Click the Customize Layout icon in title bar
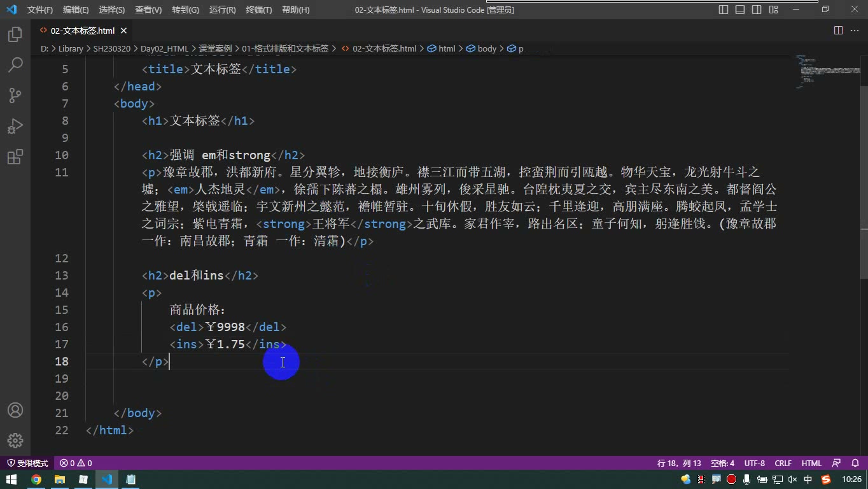868x489 pixels. coord(773,10)
